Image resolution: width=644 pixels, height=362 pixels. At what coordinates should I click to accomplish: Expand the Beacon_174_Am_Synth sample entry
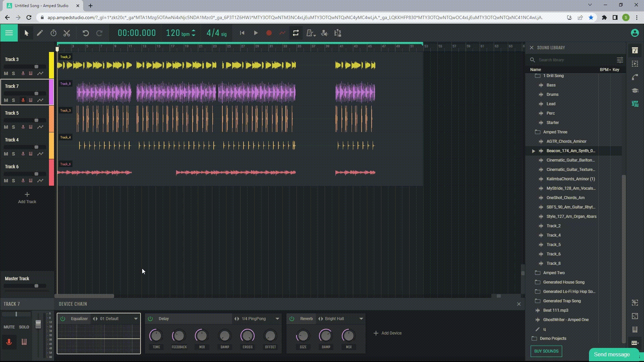click(x=533, y=151)
